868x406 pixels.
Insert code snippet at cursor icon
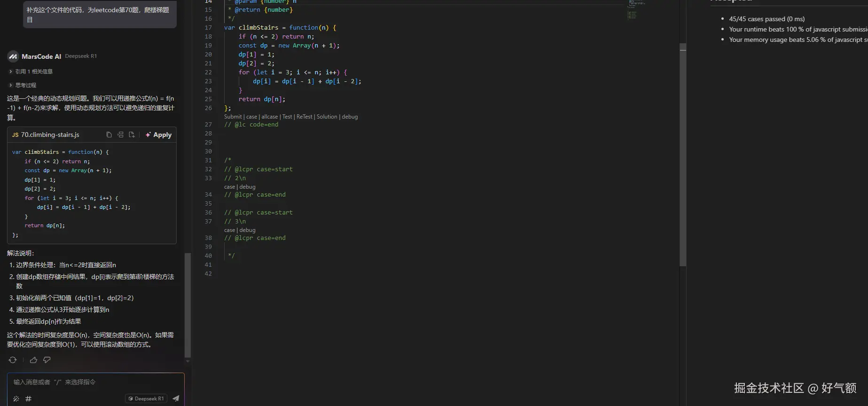pyautogui.click(x=120, y=135)
